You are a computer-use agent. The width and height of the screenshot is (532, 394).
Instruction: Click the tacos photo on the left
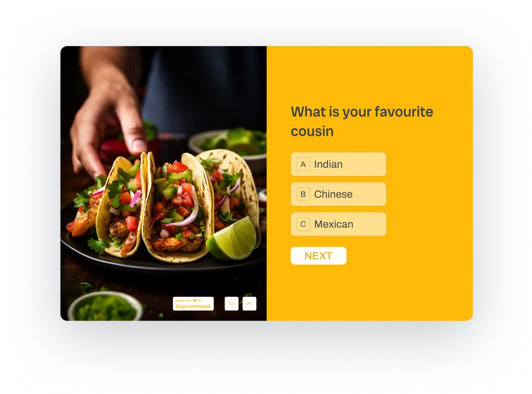click(x=163, y=184)
